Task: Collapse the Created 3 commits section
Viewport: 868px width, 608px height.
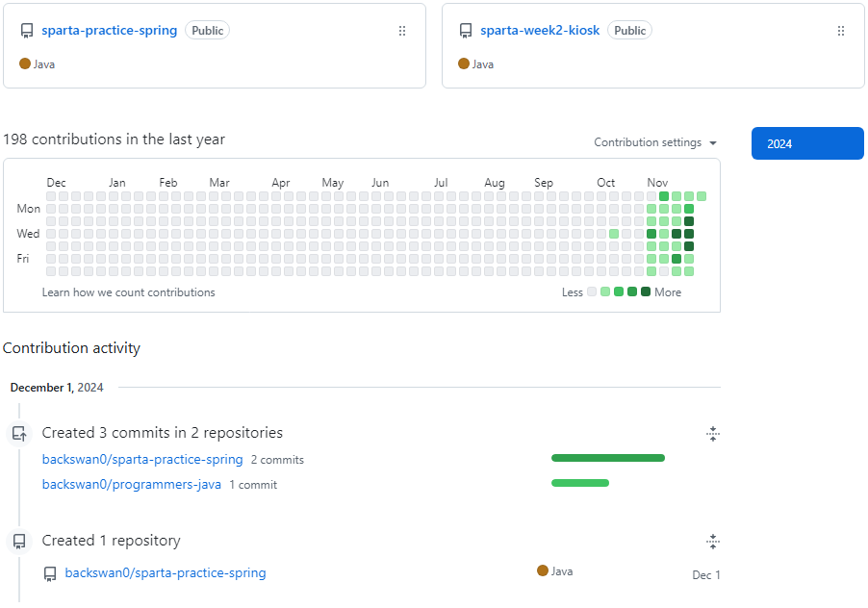Action: (x=713, y=434)
